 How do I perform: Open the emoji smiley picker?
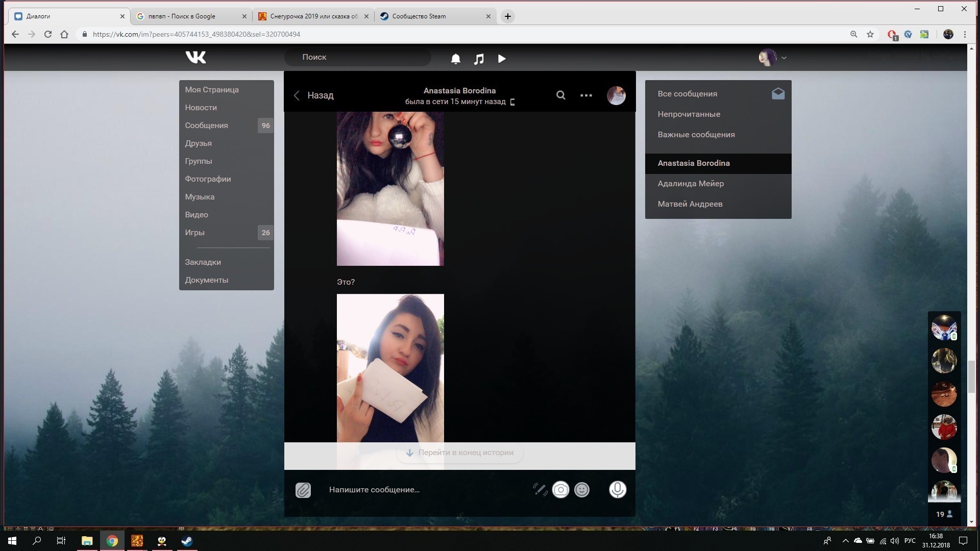point(582,490)
